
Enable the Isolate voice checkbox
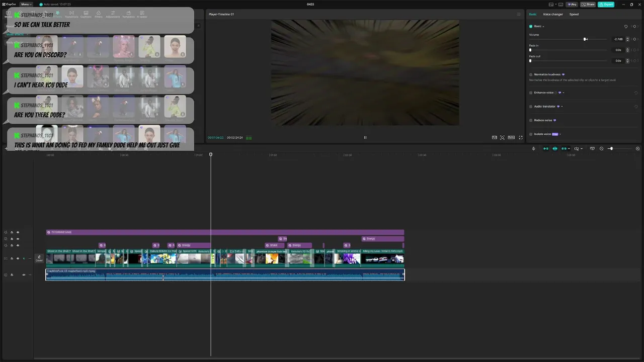pyautogui.click(x=531, y=134)
